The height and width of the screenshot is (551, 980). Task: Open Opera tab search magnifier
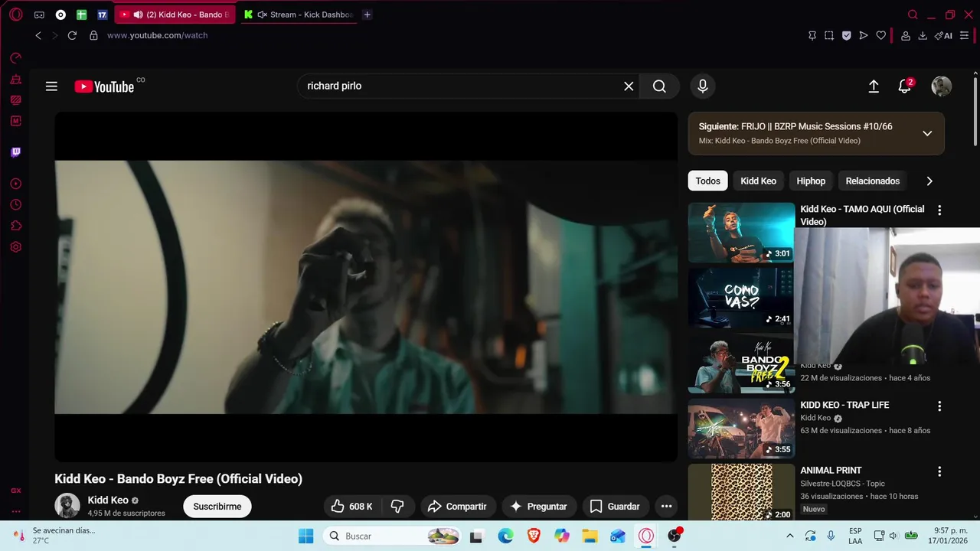click(913, 15)
